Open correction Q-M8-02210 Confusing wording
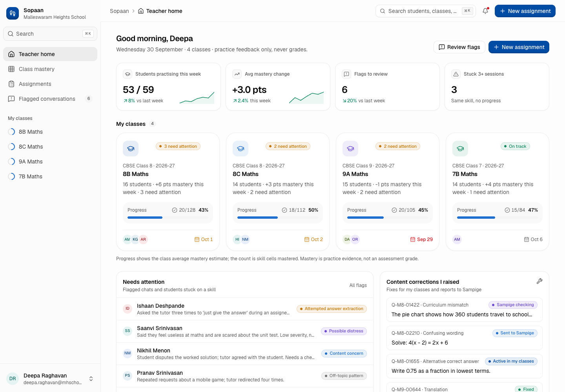The width and height of the screenshot is (565, 392). point(465,338)
